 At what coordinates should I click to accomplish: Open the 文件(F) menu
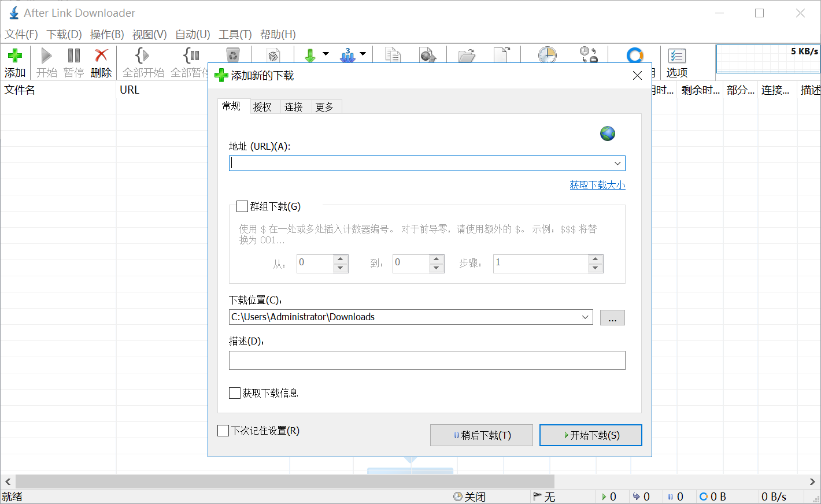point(21,35)
